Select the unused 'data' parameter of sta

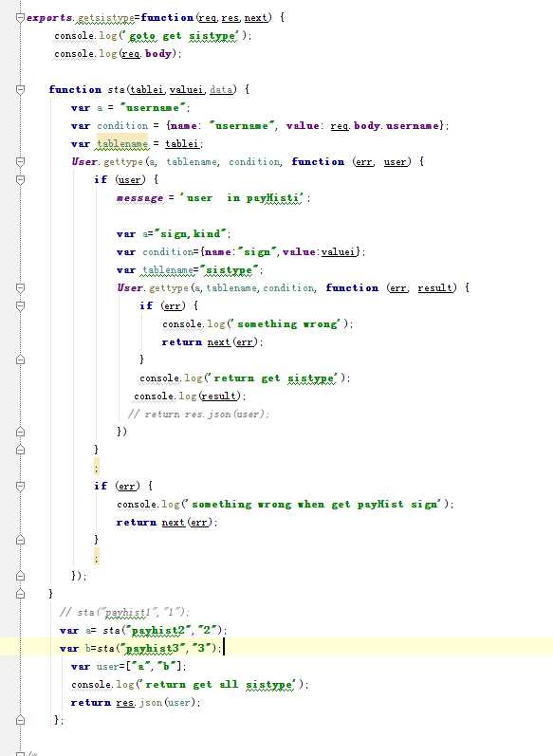[x=221, y=90]
